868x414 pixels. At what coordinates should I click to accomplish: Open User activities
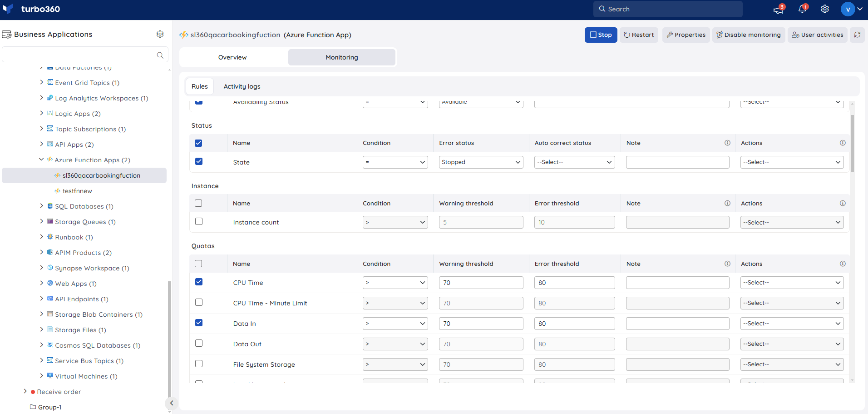click(818, 35)
